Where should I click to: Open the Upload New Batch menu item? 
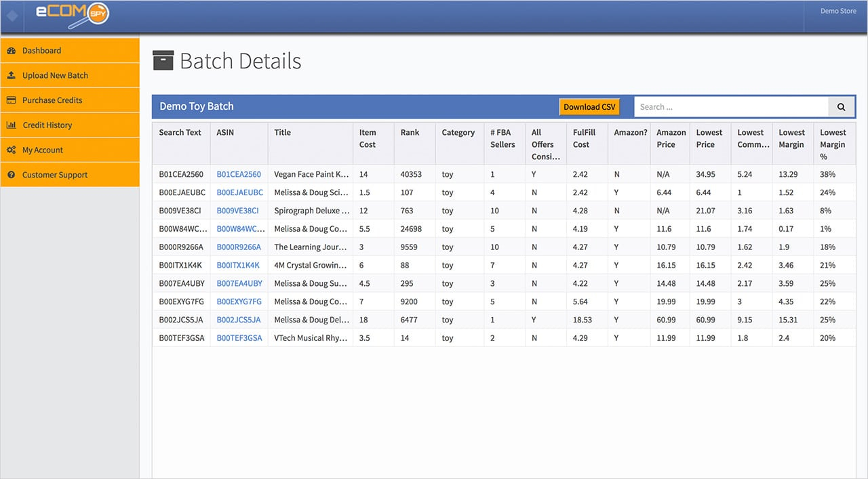pos(55,76)
